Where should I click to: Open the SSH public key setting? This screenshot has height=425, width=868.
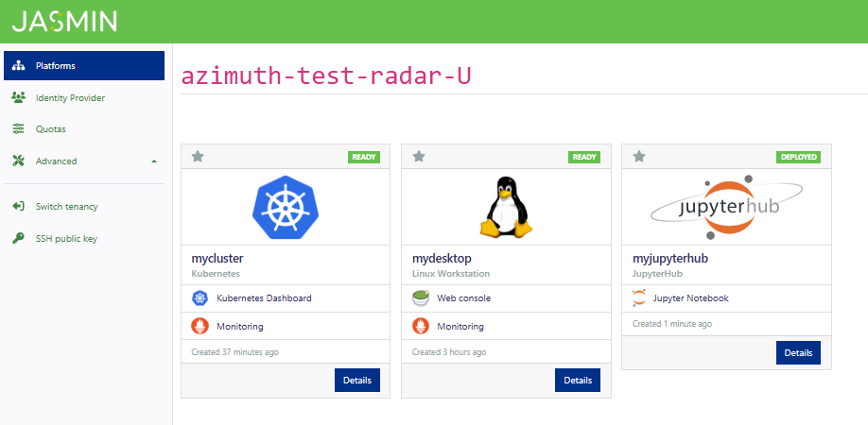pyautogui.click(x=66, y=238)
